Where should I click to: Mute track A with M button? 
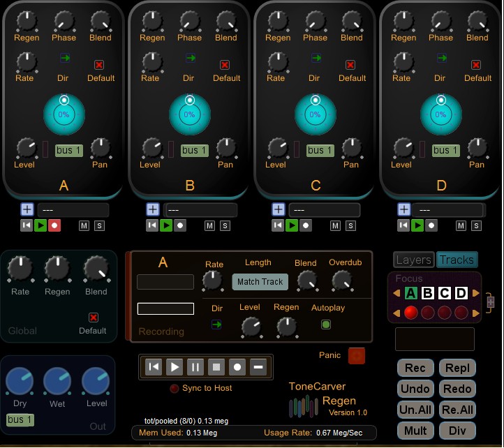(84, 226)
